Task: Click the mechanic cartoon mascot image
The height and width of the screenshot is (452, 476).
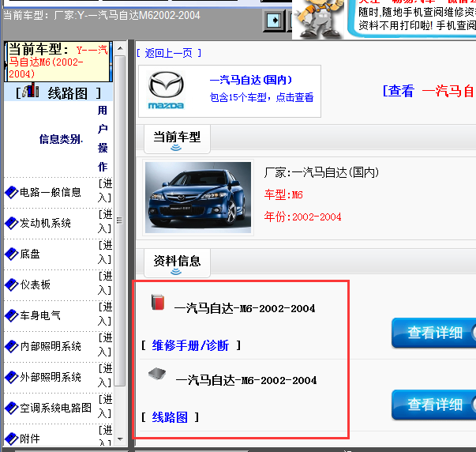Action: (x=319, y=19)
